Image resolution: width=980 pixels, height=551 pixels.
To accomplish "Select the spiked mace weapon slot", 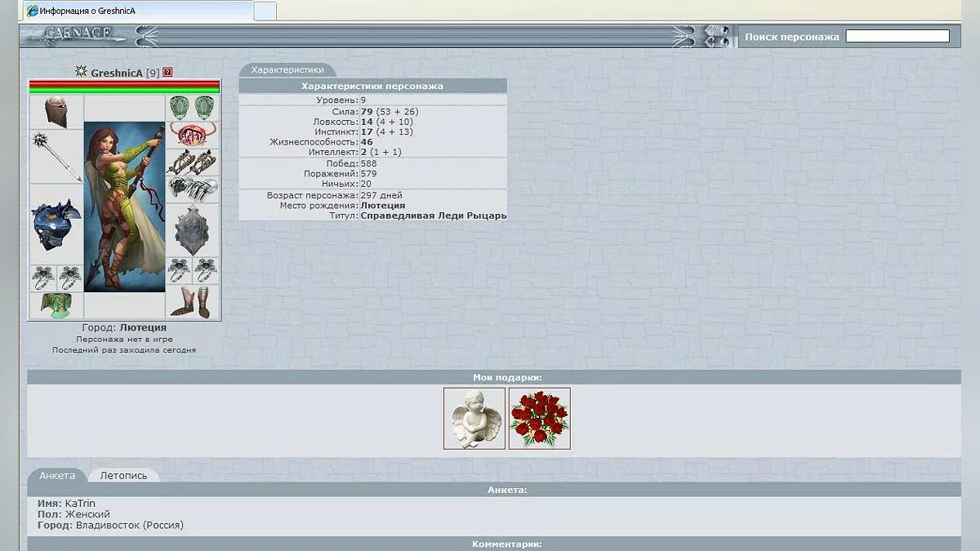I will coord(56,156).
